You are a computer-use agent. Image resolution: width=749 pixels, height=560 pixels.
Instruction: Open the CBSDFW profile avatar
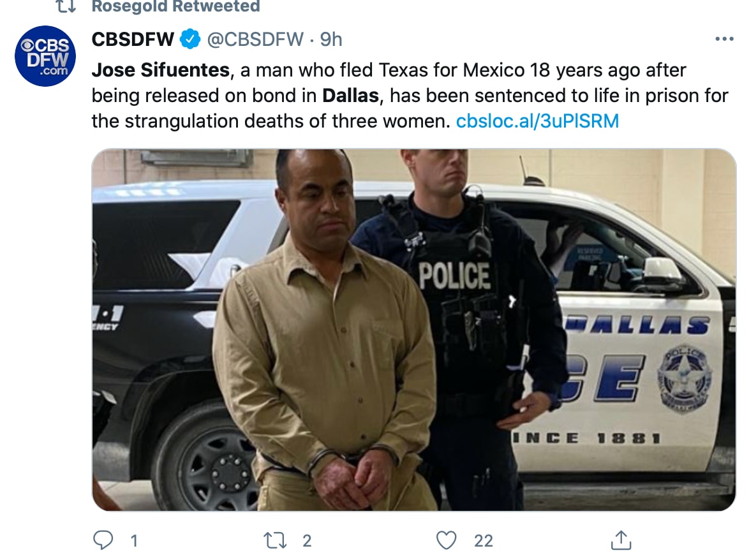[x=45, y=56]
